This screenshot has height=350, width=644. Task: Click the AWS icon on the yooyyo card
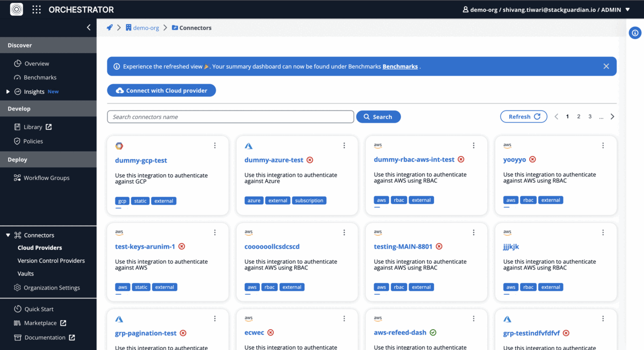507,145
